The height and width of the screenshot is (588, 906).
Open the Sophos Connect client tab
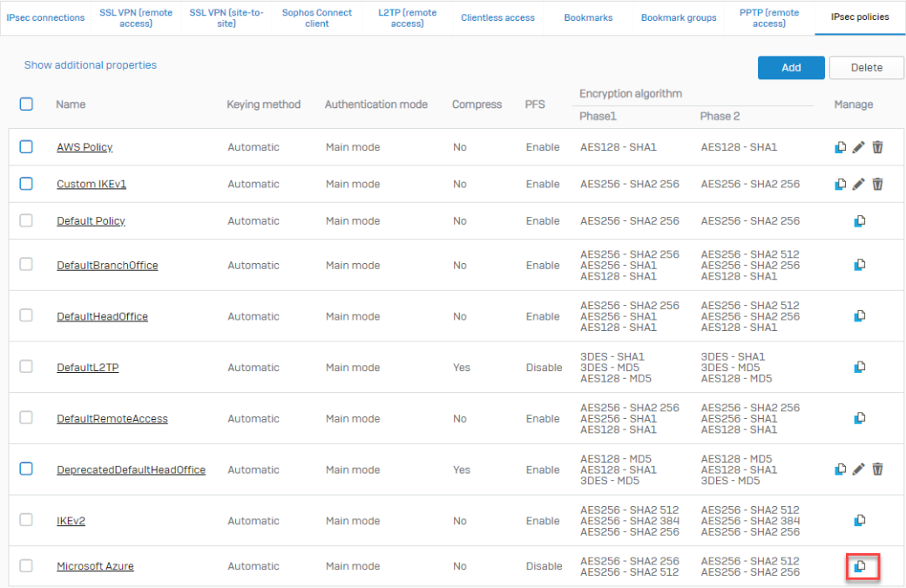317,18
